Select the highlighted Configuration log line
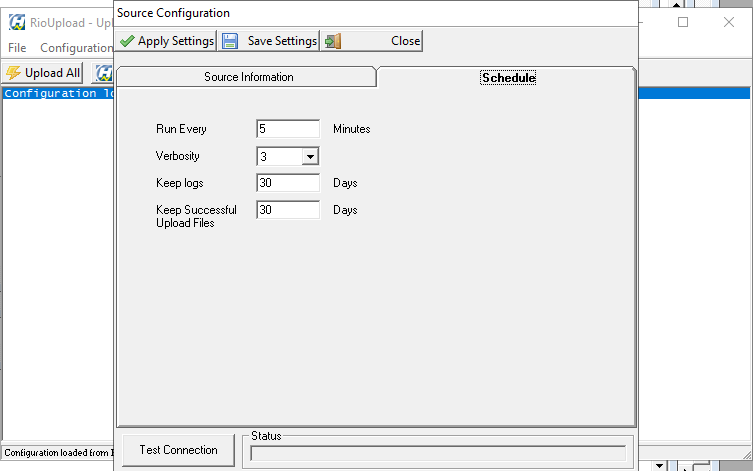The image size is (753, 471). pos(57,94)
